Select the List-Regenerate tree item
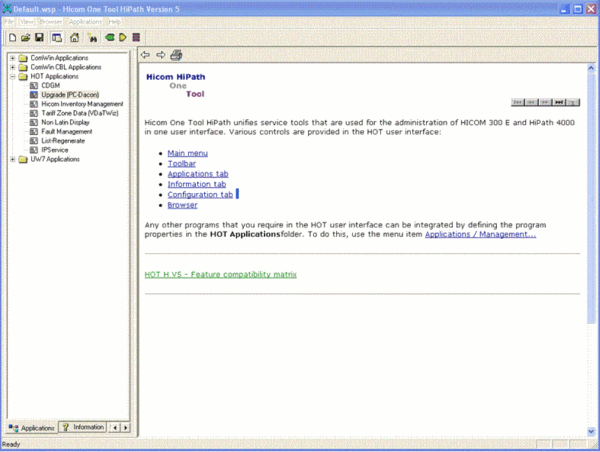Screen dimensions: 600x452 tap(63, 140)
